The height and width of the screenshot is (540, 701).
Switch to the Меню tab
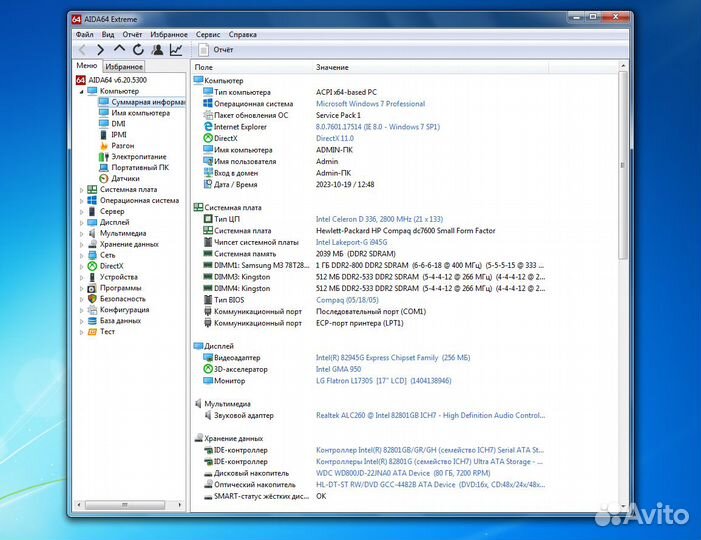click(87, 66)
